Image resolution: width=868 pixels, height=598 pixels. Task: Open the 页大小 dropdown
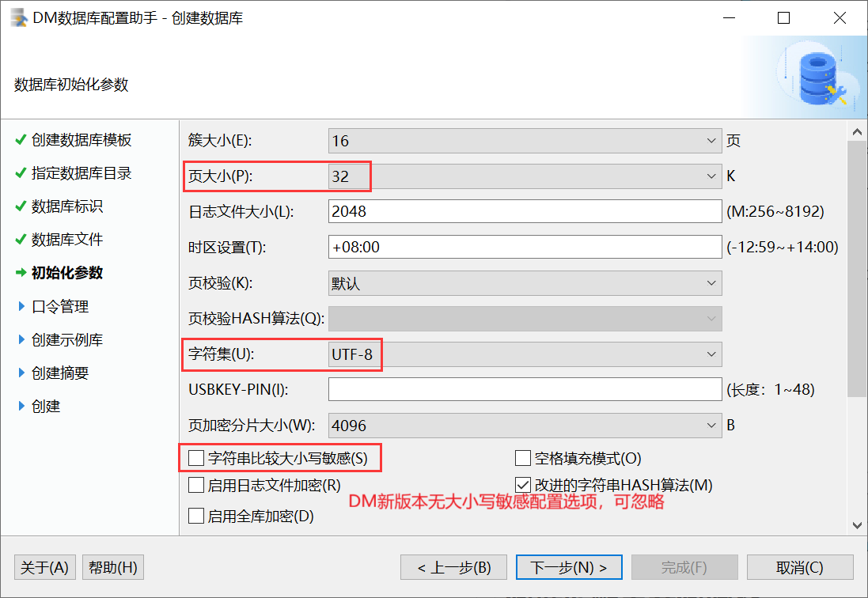tap(525, 176)
